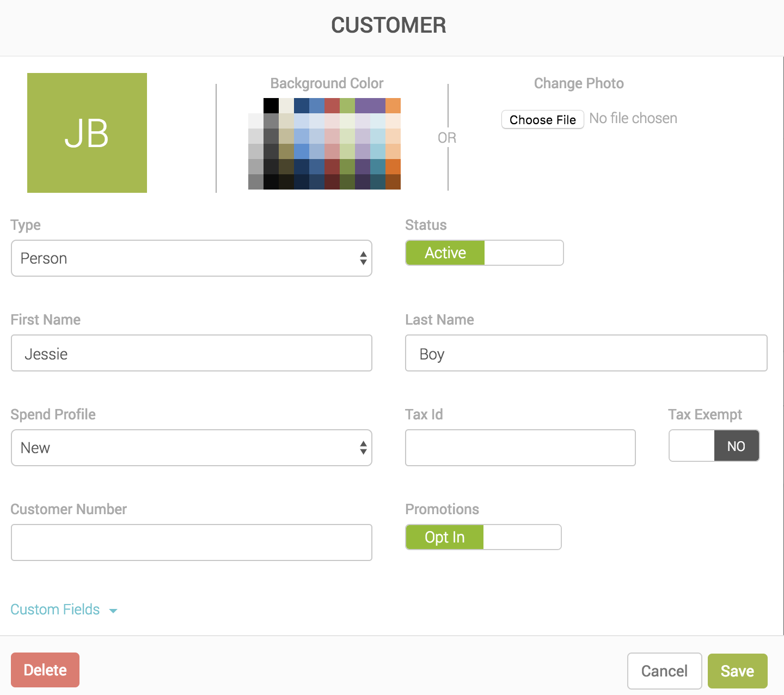Open the Spend Profile dropdown showing New

(192, 448)
